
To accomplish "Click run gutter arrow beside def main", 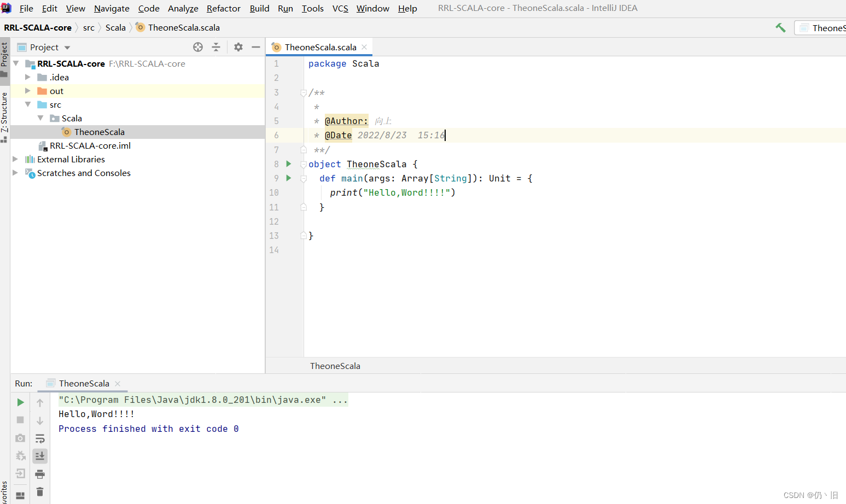I will pos(289,178).
